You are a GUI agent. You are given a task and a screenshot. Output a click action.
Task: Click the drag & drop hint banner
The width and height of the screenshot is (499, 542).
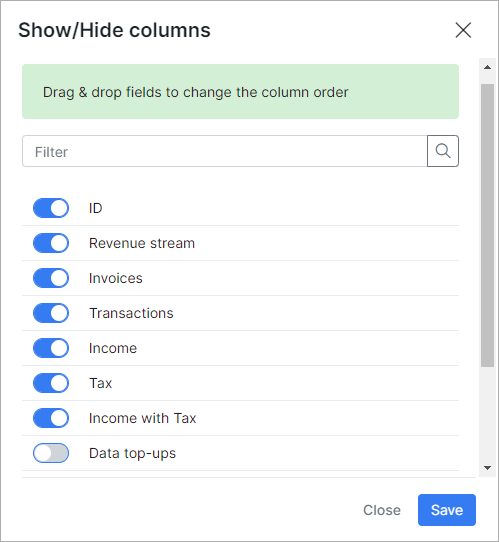pyautogui.click(x=241, y=92)
